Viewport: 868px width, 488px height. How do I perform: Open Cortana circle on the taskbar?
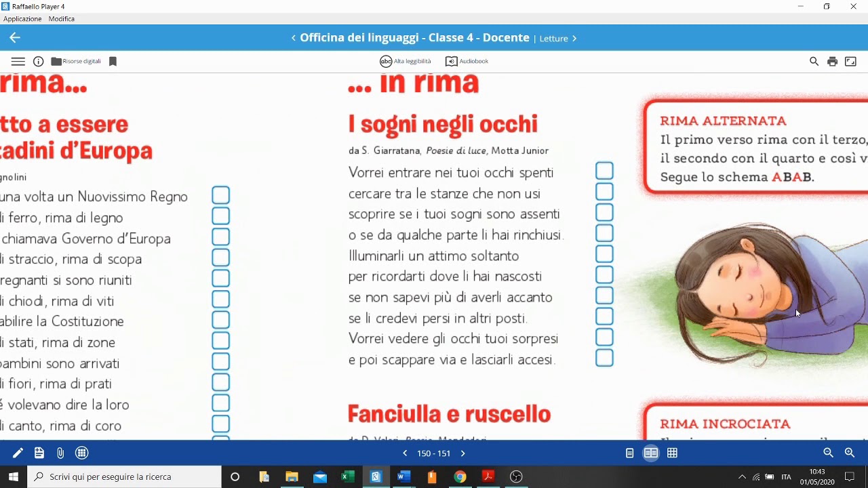(235, 476)
